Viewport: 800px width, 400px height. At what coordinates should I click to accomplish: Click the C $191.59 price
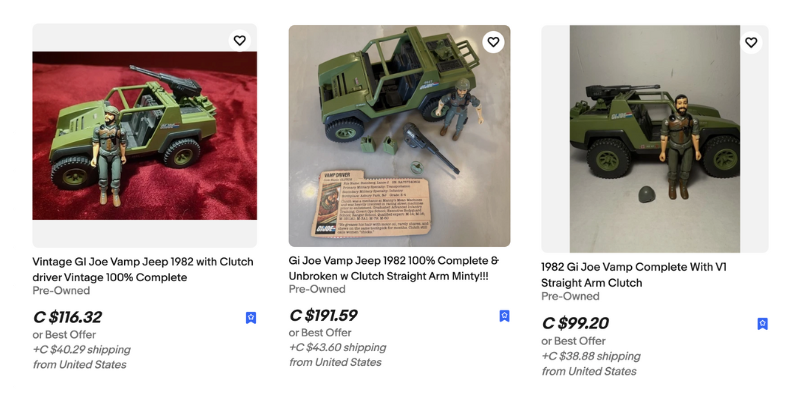323,315
